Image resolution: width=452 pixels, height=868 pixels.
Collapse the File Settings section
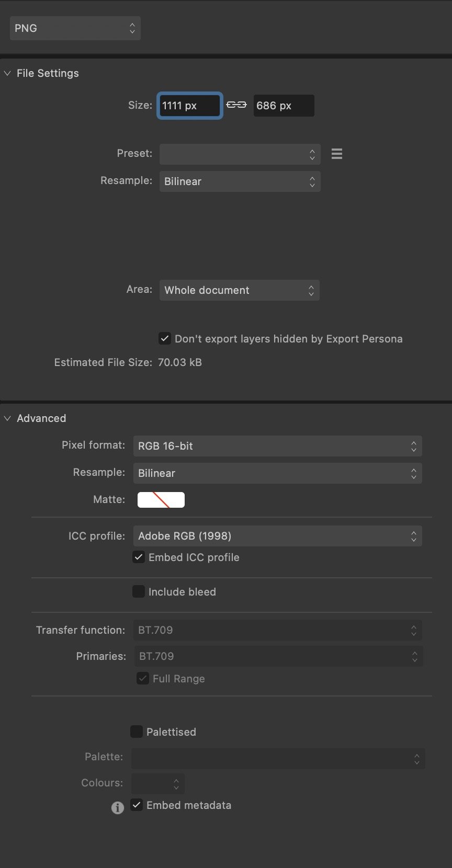click(x=7, y=73)
